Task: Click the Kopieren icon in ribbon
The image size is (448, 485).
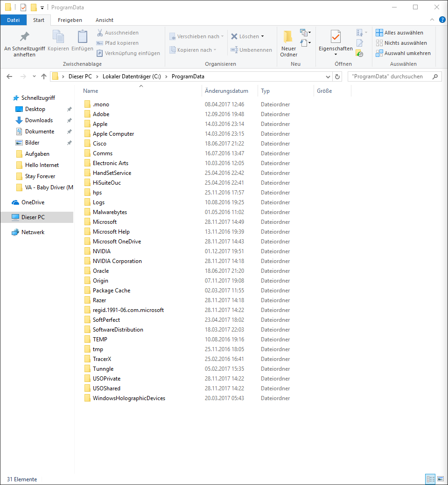Action: pos(58,37)
